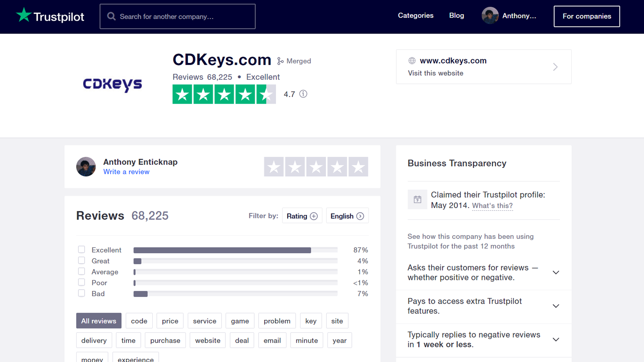Open the Rating filter dropdown
The height and width of the screenshot is (362, 644).
[303, 216]
